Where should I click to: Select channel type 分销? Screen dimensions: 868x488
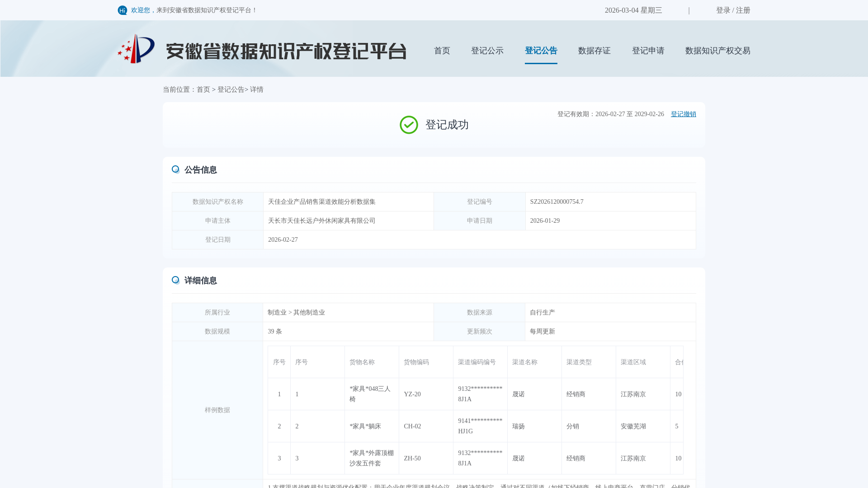573,427
